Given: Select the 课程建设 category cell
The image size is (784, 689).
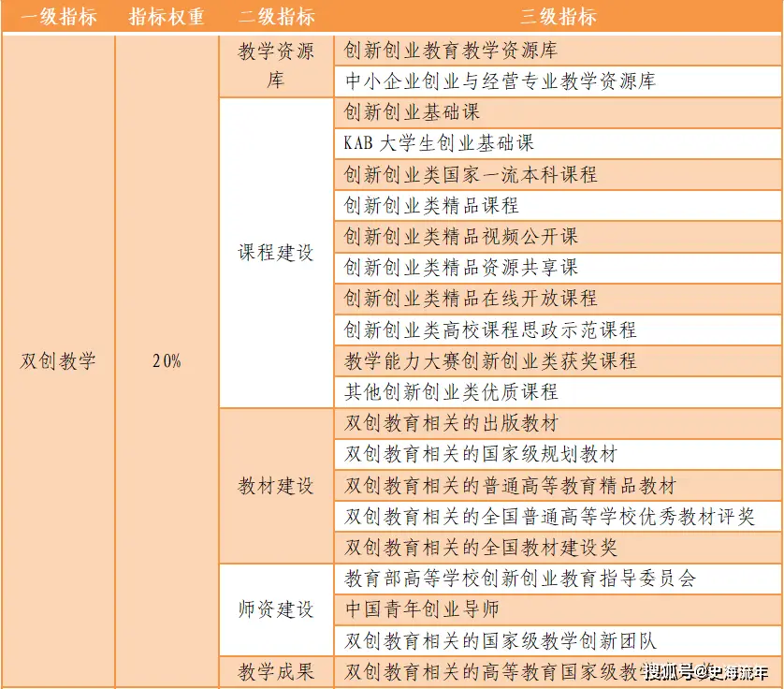Looking at the screenshot, I should point(277,253).
